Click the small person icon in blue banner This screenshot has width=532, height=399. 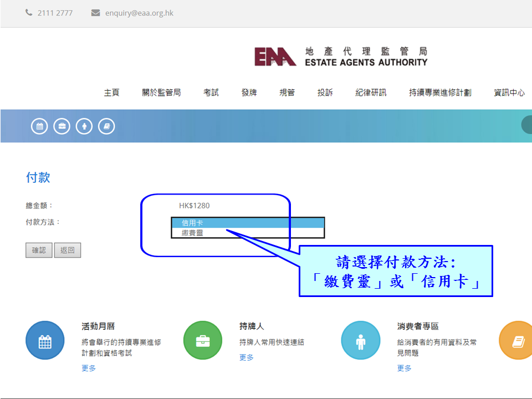click(84, 126)
